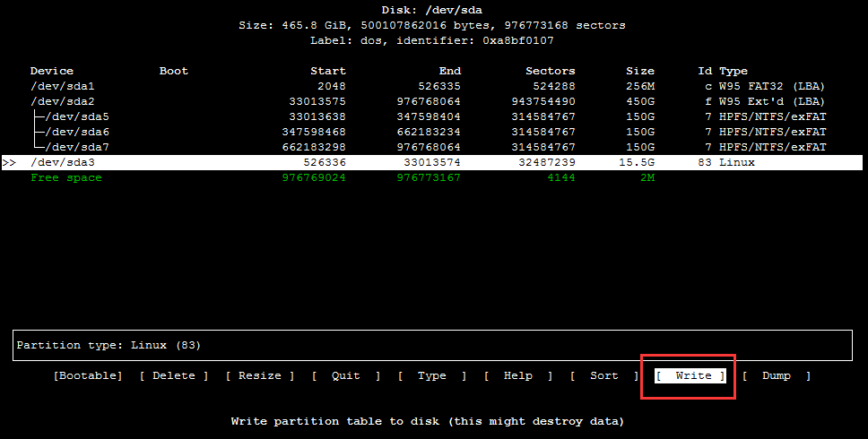
Task: Click the Size column header
Action: 640,71
